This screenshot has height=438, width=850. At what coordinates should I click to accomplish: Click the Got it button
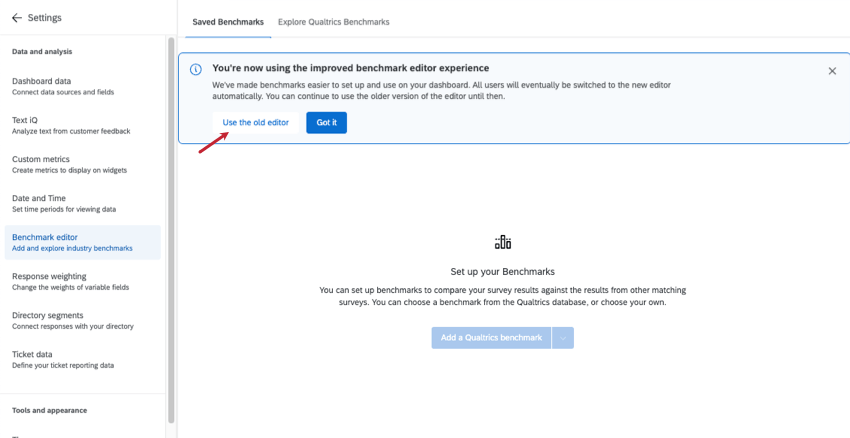[326, 123]
